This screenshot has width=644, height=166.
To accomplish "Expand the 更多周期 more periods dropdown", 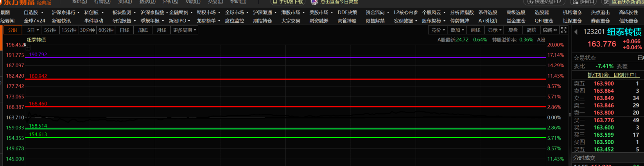I will (x=185, y=30).
